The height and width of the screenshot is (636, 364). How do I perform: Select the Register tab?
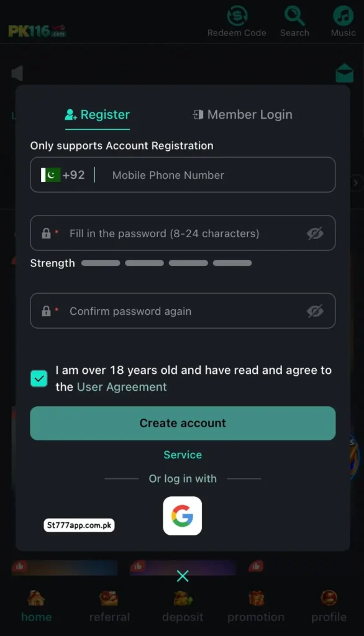point(98,115)
